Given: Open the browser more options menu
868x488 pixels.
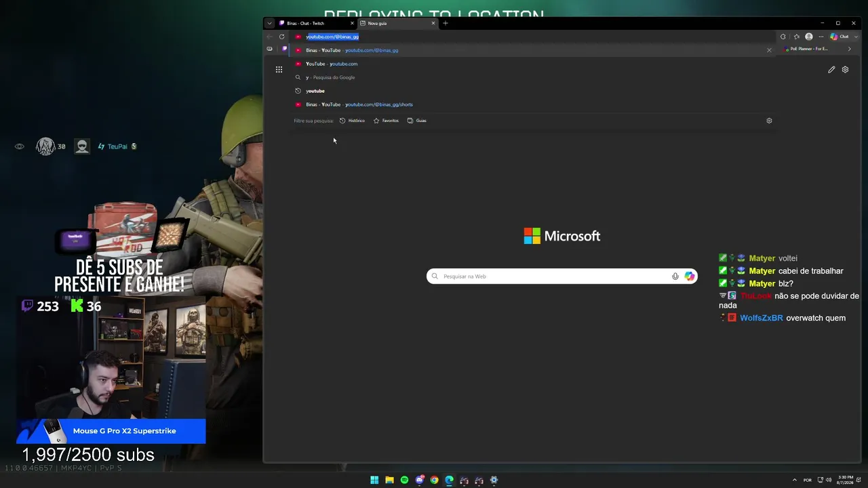Looking at the screenshot, I should tap(821, 37).
